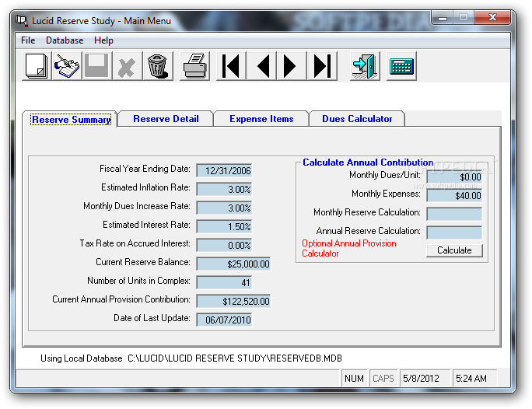The image size is (532, 409).
Task: Click the Optional Annual Provision Calculator text
Action: point(348,248)
